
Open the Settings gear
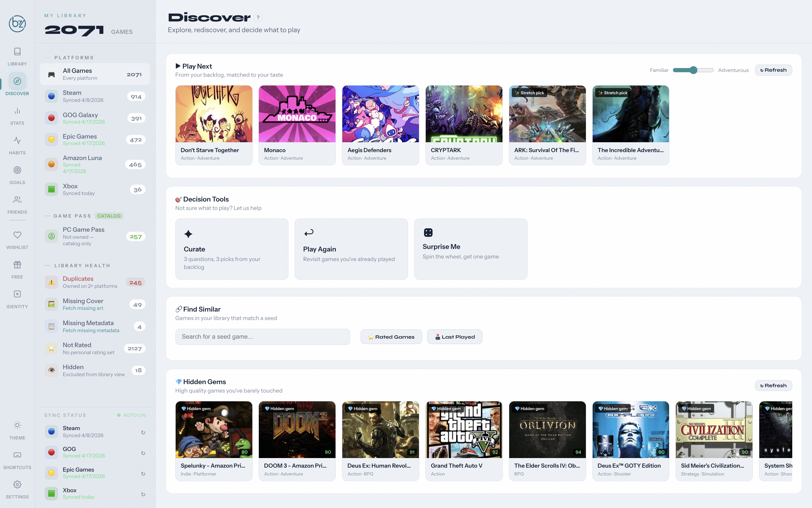(17, 485)
